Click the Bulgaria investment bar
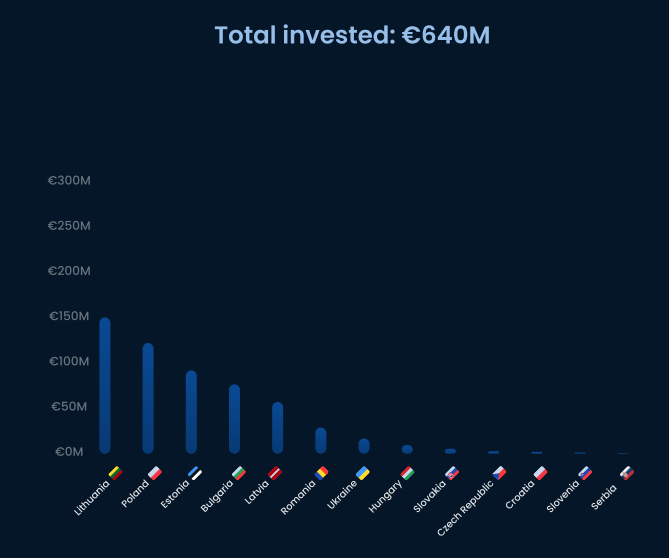Viewport: 669px width, 558px height. point(234,419)
